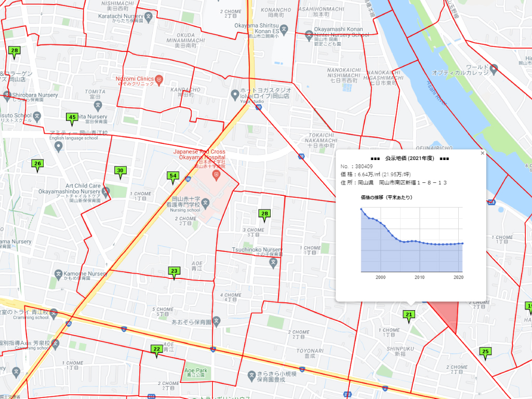The width and height of the screenshot is (532, 399).
Task: Select the Nozomi Clinics map pin
Action: (x=159, y=79)
